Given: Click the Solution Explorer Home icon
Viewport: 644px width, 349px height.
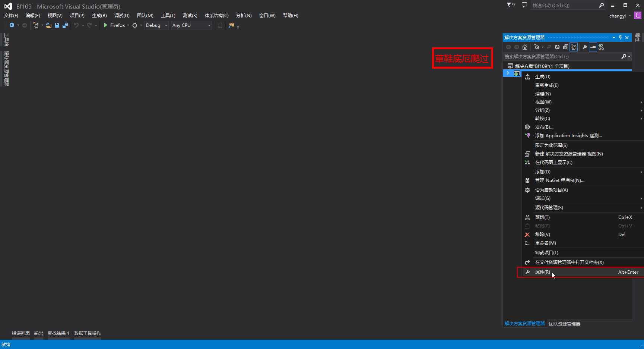Looking at the screenshot, I should click(525, 47).
